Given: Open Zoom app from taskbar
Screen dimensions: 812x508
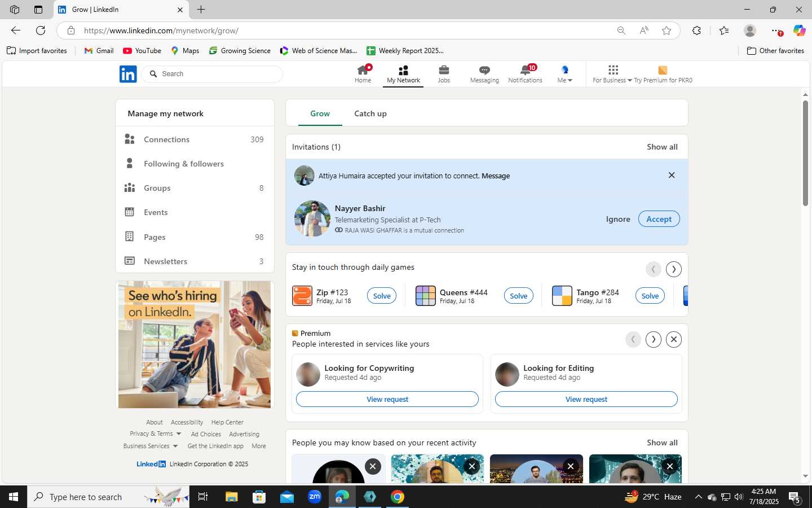Looking at the screenshot, I should tap(314, 497).
